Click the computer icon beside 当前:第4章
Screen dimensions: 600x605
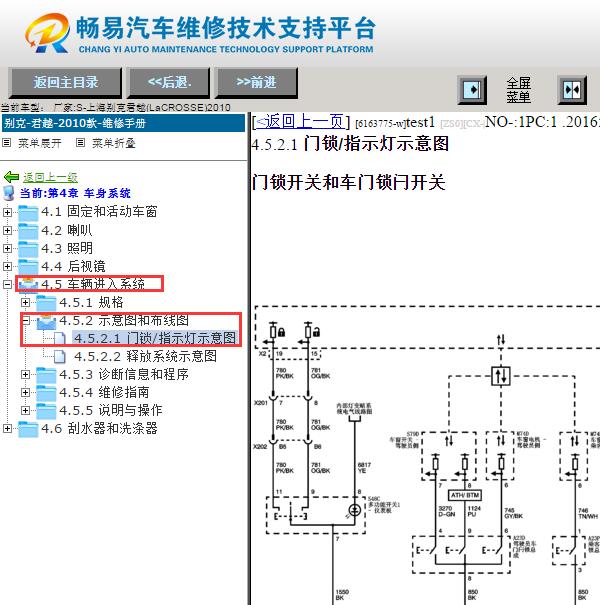tap(9, 193)
